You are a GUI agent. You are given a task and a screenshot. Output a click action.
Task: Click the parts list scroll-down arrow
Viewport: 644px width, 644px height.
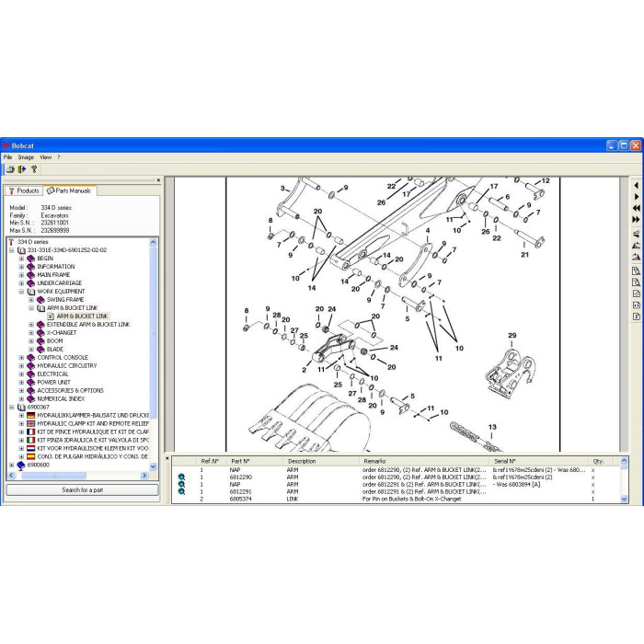(625, 500)
